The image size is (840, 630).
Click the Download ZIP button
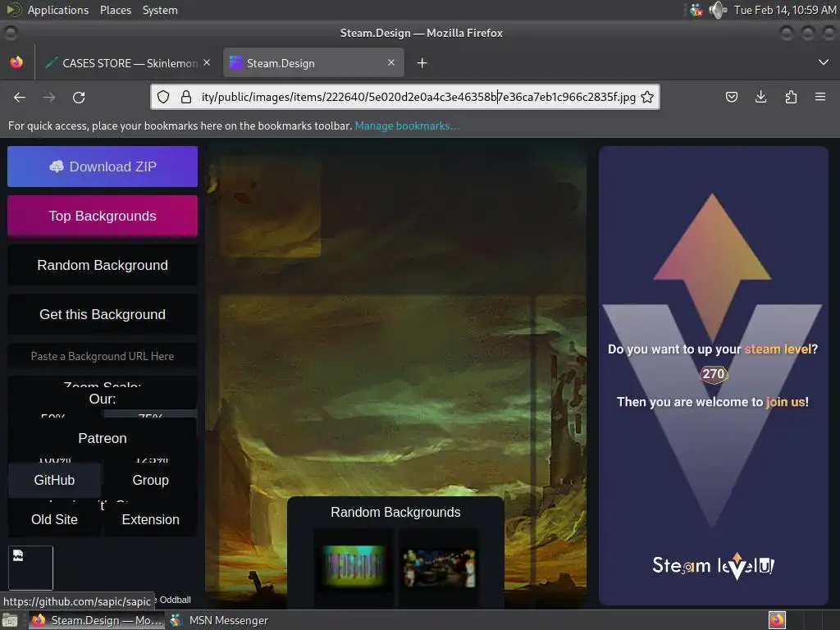pyautogui.click(x=103, y=167)
